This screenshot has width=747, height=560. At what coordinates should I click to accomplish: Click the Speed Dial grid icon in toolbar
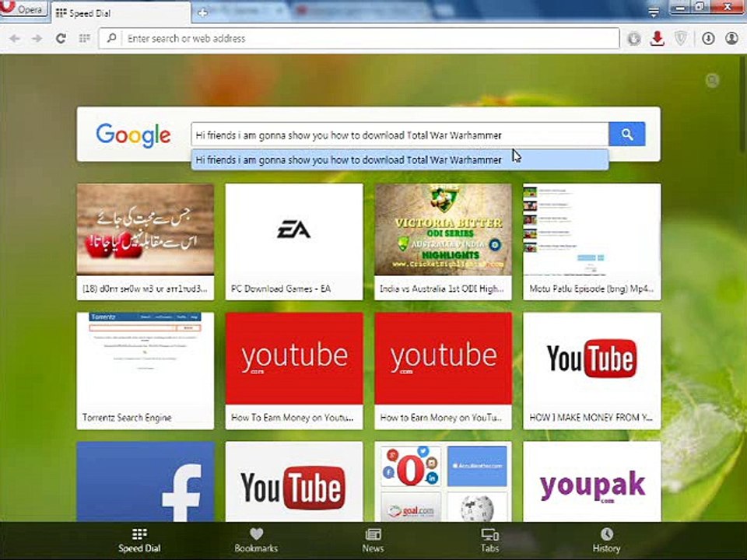click(x=84, y=39)
